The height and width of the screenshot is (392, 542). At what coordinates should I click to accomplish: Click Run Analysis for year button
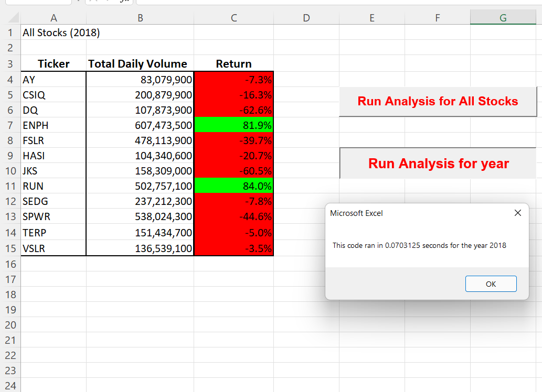[438, 164]
